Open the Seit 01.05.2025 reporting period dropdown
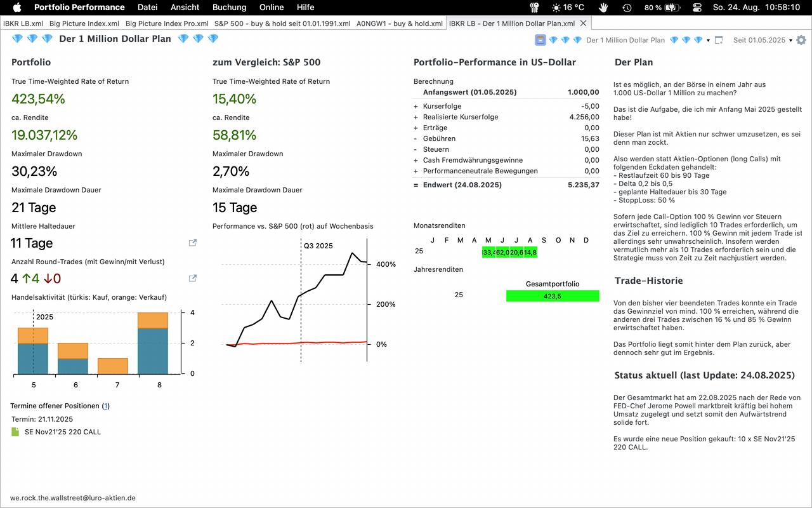The image size is (812, 508). (763, 40)
